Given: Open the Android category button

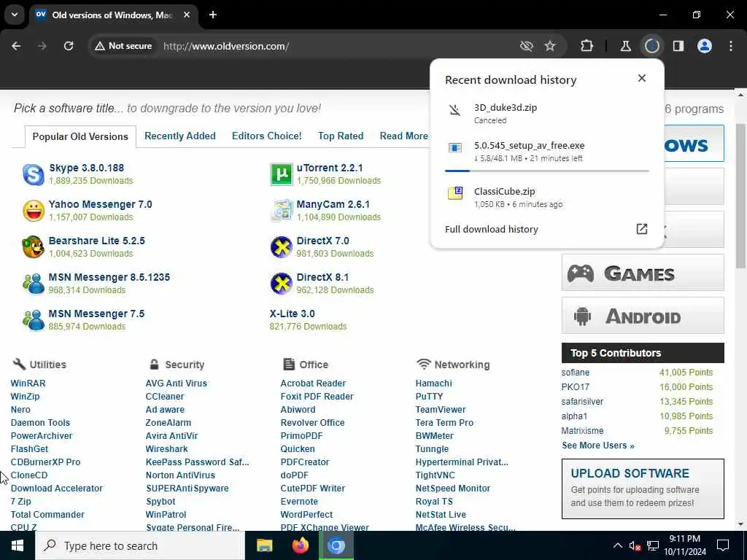Looking at the screenshot, I should click(643, 316).
